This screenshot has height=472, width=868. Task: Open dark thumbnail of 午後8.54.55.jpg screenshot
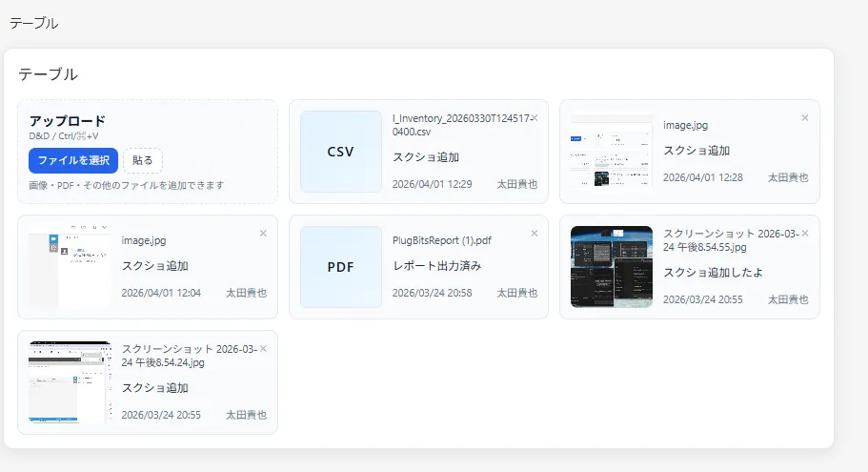(x=612, y=267)
